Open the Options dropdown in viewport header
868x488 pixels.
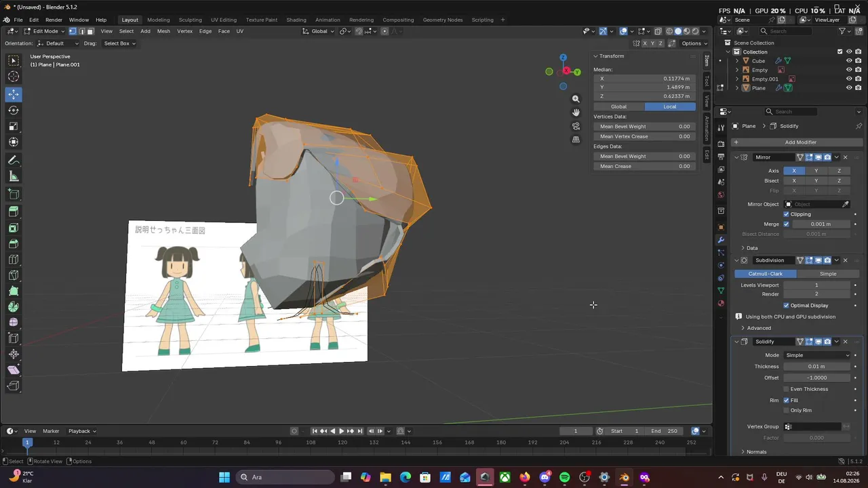coord(694,43)
